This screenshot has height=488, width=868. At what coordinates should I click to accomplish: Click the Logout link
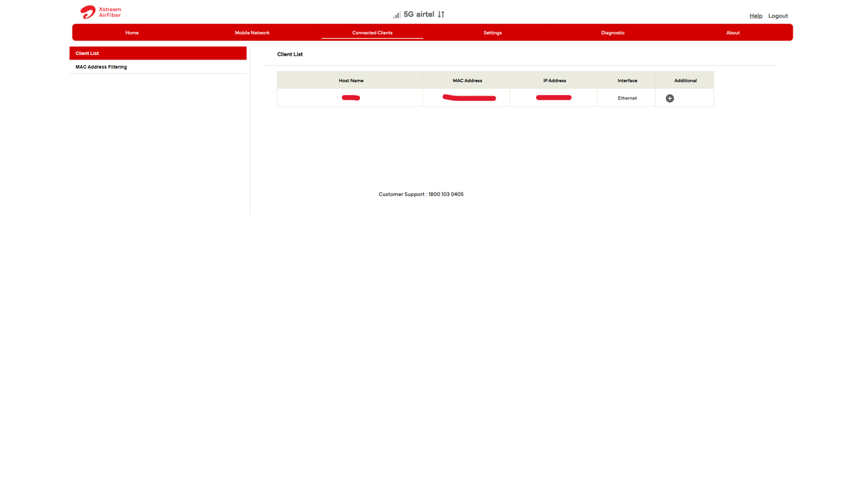[778, 16]
